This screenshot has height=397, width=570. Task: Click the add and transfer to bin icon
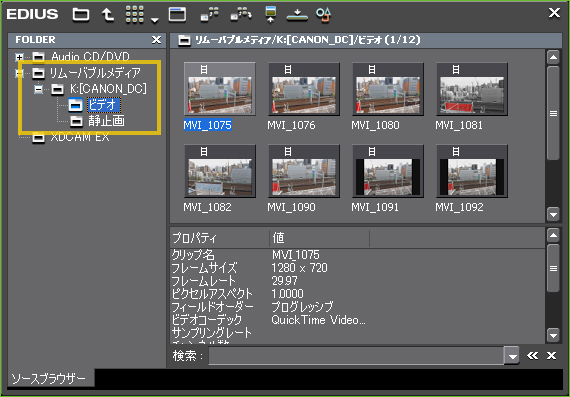[x=210, y=15]
